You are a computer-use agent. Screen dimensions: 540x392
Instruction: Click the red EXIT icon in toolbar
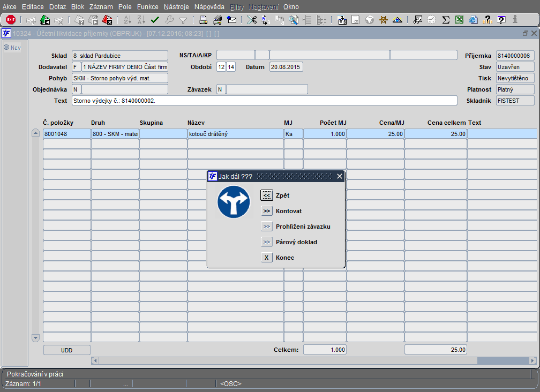tap(11, 20)
